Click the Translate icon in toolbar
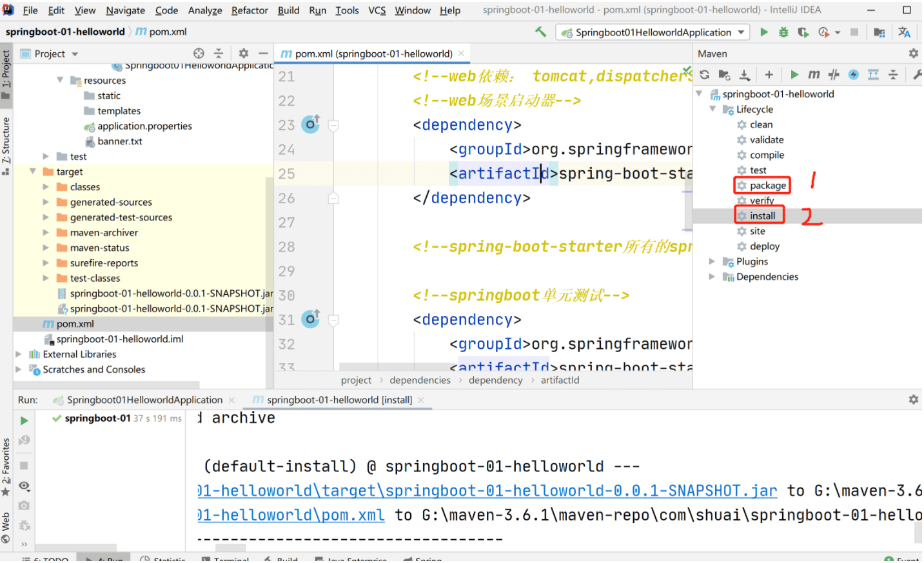Screen dimensions: 924x563 click(904, 32)
